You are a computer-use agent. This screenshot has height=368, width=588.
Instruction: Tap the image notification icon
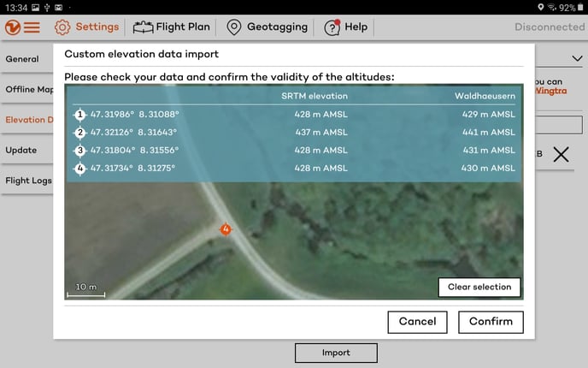36,8
